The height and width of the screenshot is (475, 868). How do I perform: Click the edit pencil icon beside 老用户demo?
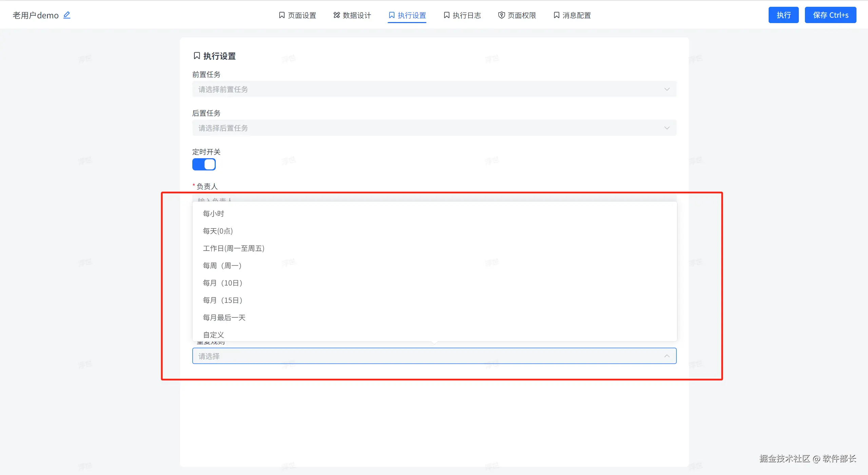[67, 15]
